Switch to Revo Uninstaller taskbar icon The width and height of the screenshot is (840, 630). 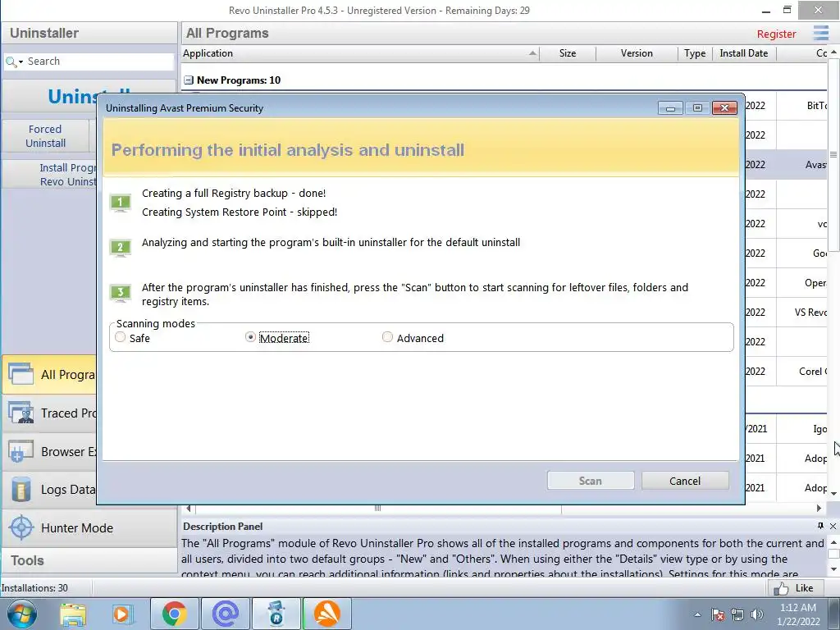pos(276,614)
